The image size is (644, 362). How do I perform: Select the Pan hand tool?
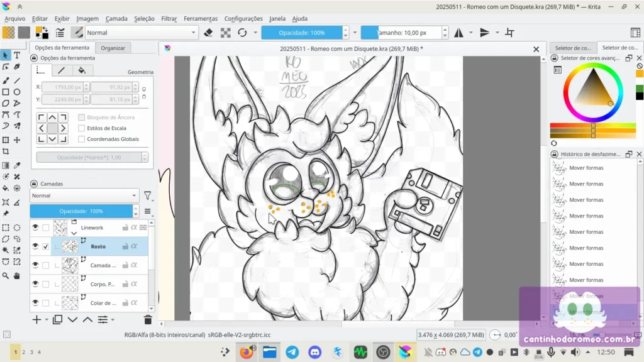tap(17, 276)
